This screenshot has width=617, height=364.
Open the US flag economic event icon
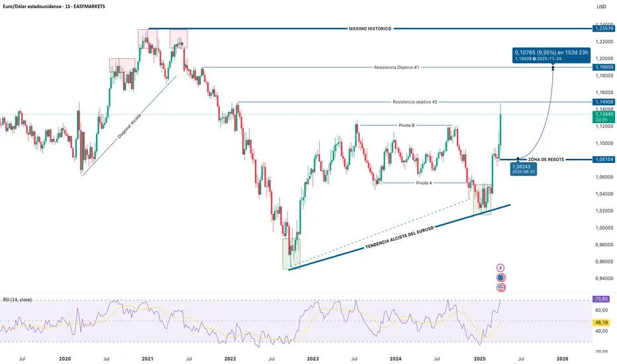click(x=500, y=288)
